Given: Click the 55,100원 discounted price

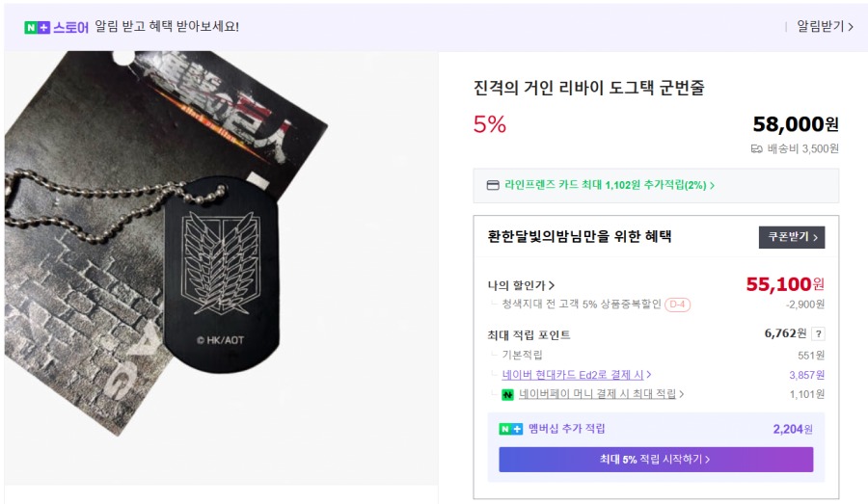Looking at the screenshot, I should tap(785, 284).
